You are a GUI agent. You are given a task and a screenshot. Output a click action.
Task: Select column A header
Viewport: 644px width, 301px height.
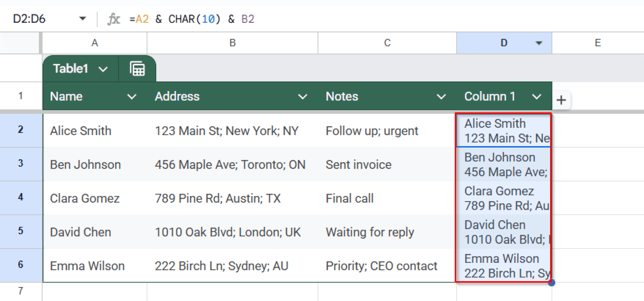(94, 43)
